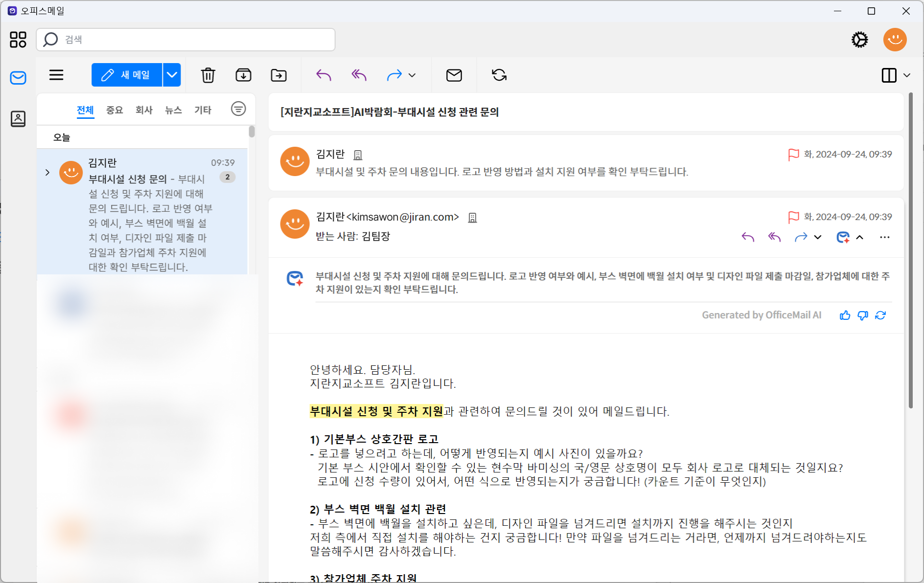Click the AI summary icon in message header
The height and width of the screenshot is (583, 924).
coord(843,237)
